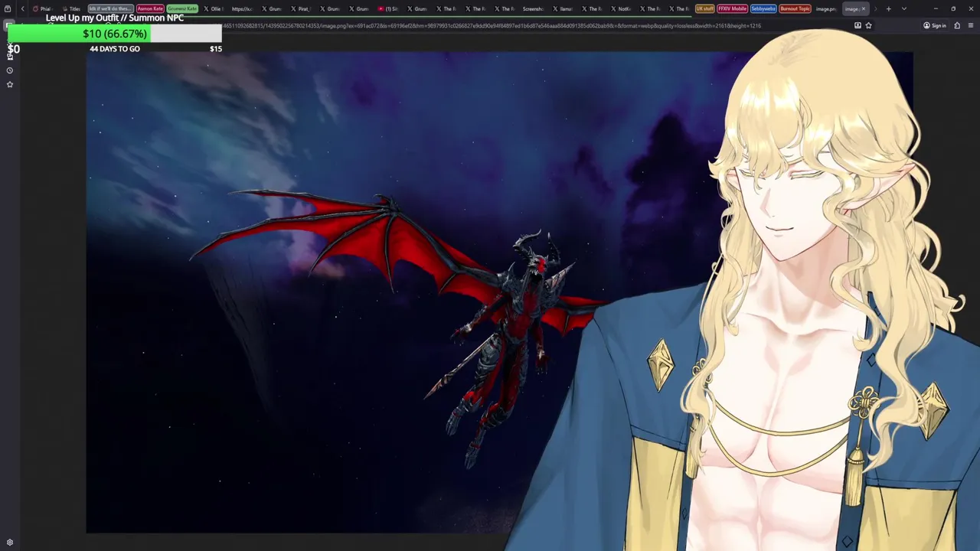Open the Pirat X tab
This screenshot has width=980, height=551.
[300, 8]
